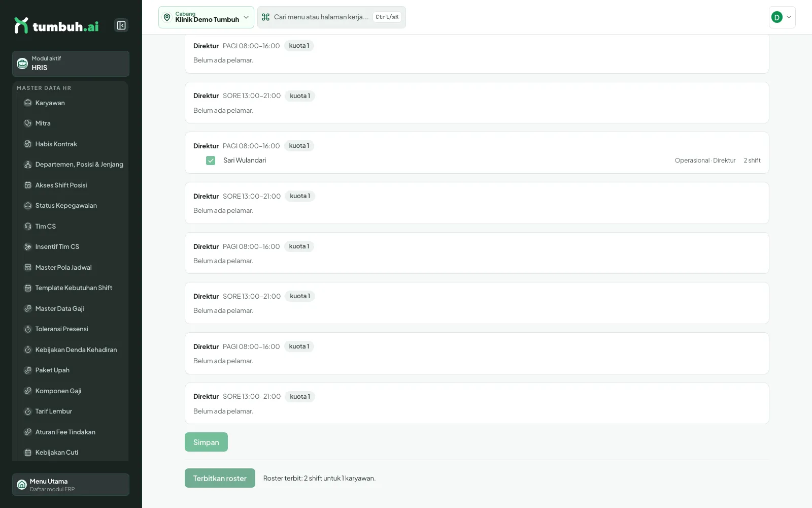Screen dimensions: 812x508
Task: Open Kebijakan Denda Kehadiran menu
Action: (x=72, y=350)
